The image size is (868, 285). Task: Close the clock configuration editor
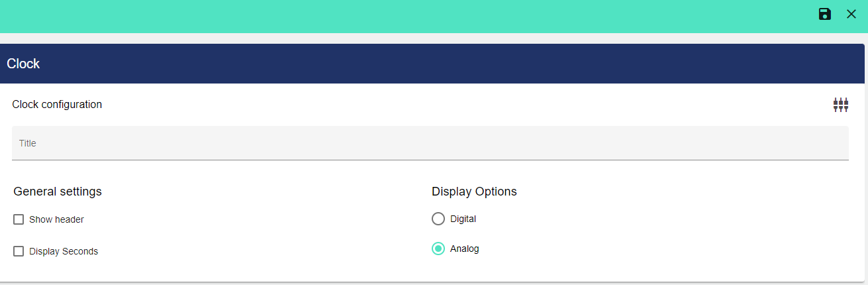point(851,14)
